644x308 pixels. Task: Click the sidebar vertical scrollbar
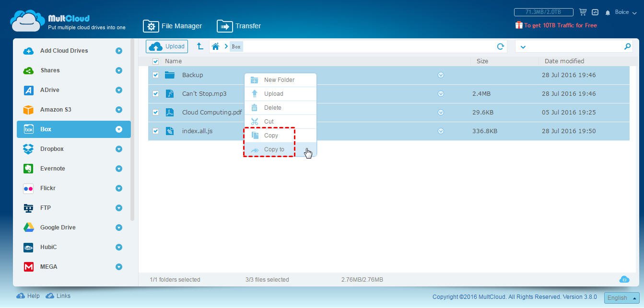(132, 129)
